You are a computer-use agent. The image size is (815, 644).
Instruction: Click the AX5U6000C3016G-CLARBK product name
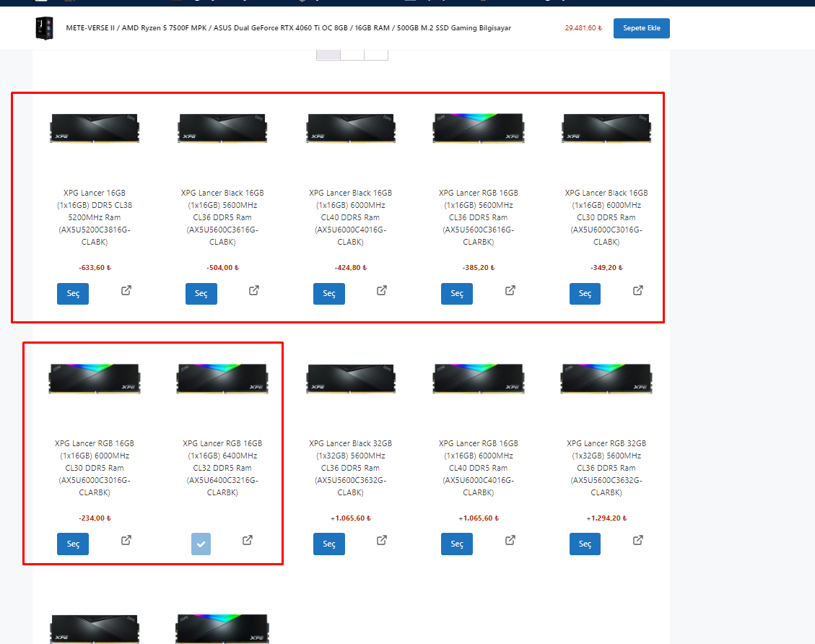tap(95, 468)
